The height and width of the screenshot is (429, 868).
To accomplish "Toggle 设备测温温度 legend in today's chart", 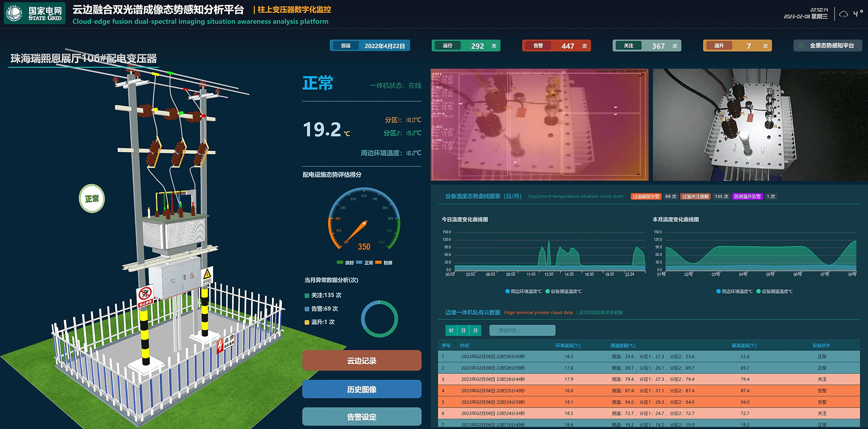I will click(563, 292).
